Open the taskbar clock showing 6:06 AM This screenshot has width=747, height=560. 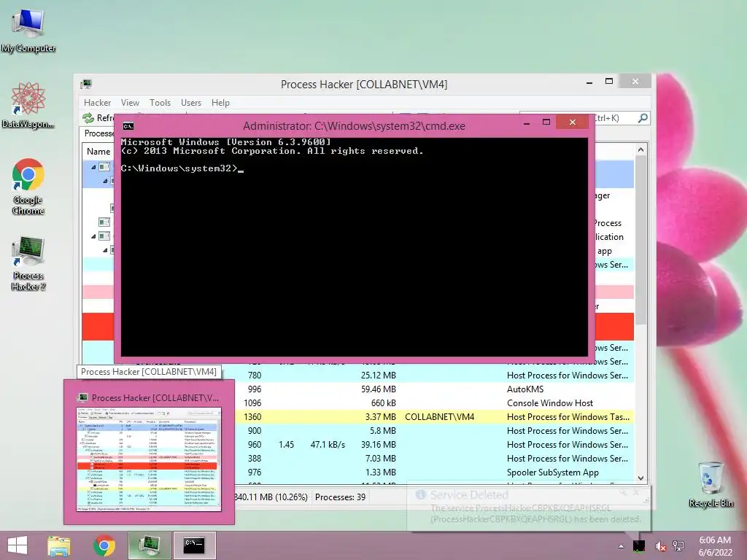point(715,546)
